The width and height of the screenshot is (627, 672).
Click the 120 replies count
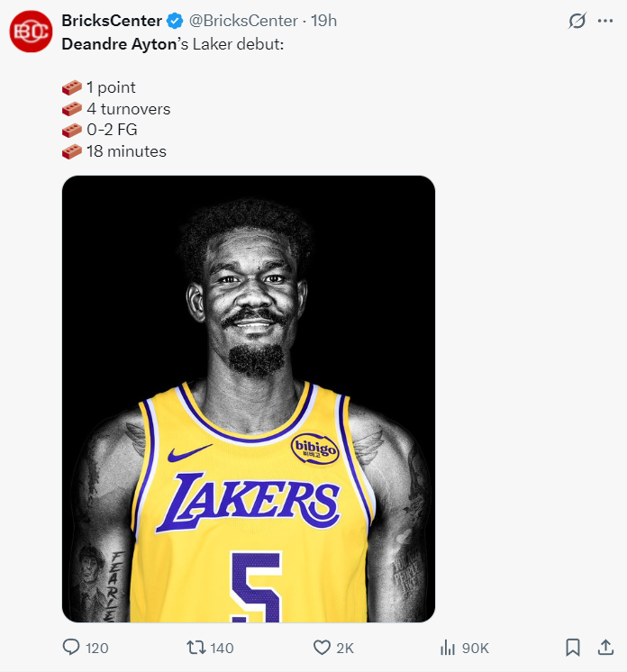click(x=96, y=649)
